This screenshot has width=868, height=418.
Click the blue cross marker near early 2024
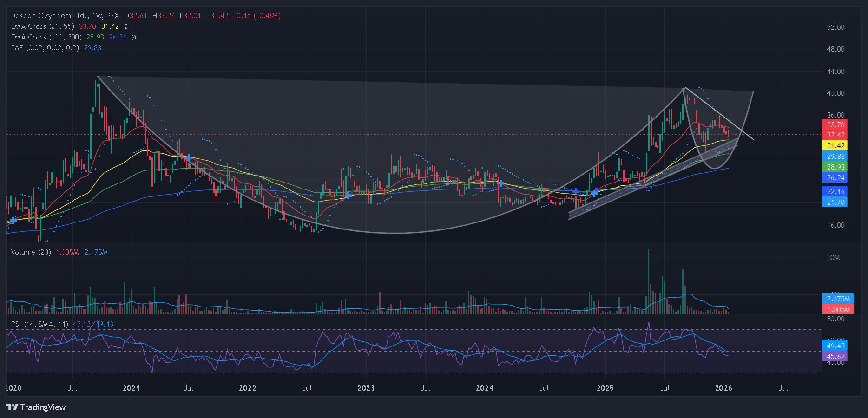[500, 183]
